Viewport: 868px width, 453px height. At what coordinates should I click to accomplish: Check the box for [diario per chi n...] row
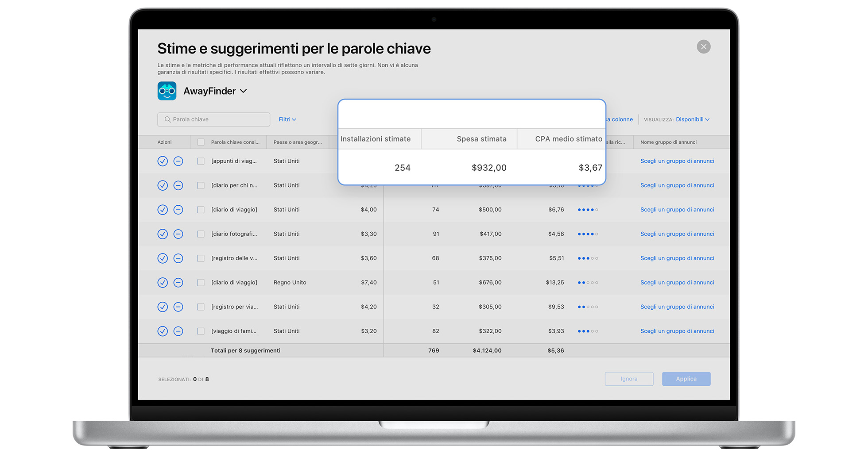tap(201, 185)
